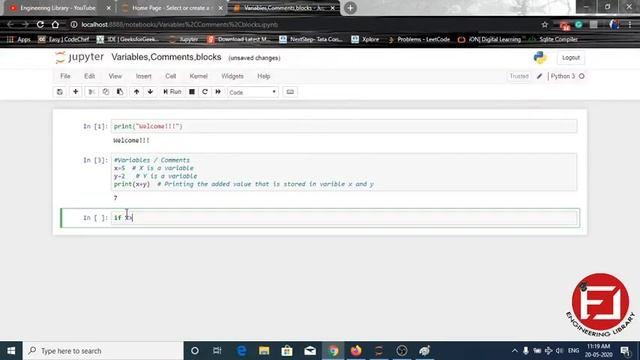
Task: Open a new browser tab
Action: pos(350,8)
